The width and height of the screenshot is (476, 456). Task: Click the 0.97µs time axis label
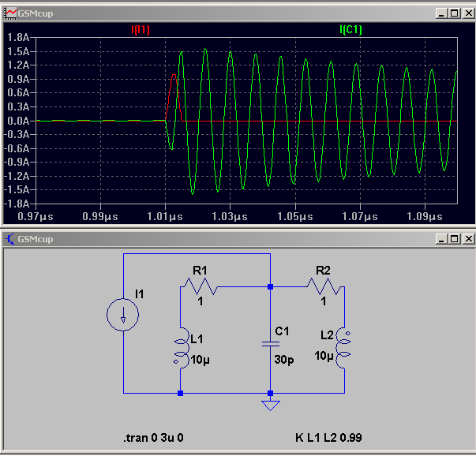click(x=36, y=217)
